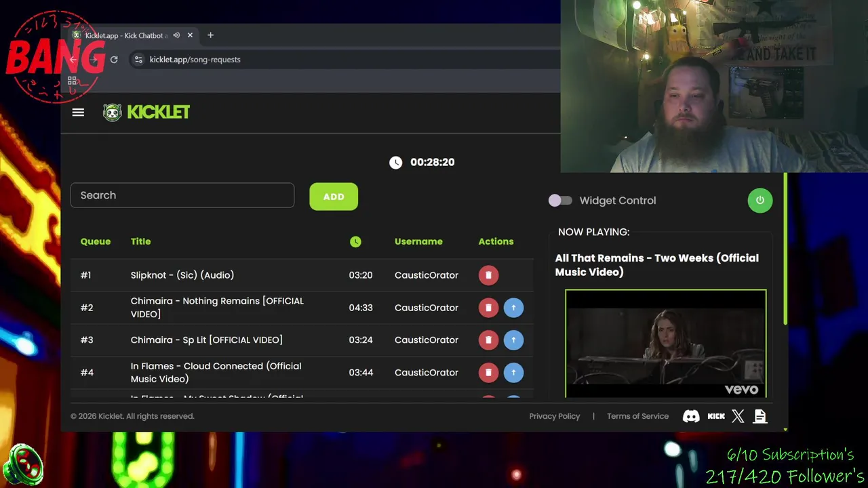Delete Chimaira - Nothing Remains from queue

(488, 308)
